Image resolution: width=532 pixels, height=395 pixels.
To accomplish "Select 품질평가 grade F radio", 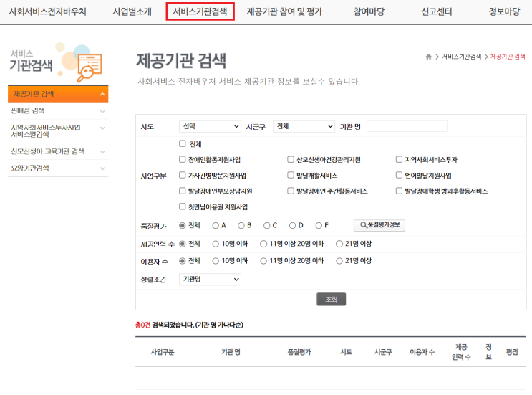I will [319, 226].
